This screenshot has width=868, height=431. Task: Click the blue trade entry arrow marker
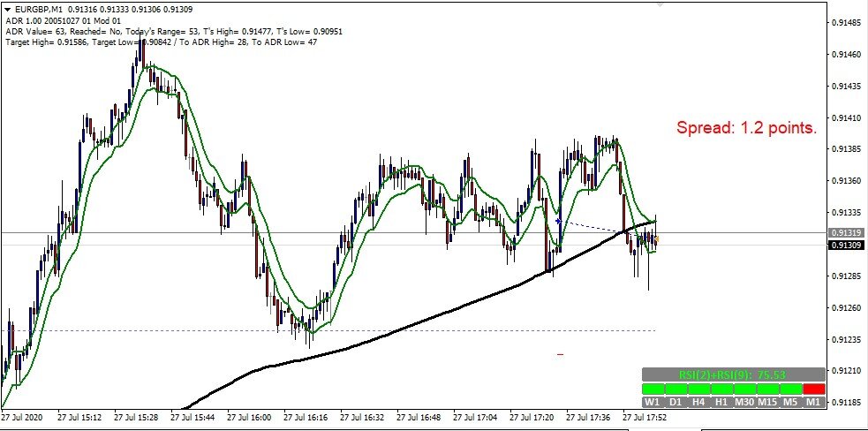click(559, 221)
